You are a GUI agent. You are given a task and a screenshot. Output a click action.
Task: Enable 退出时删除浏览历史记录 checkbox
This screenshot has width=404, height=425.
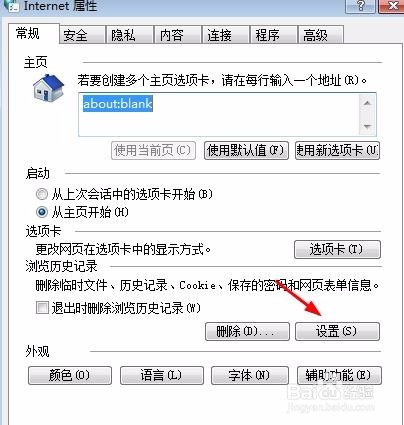42,307
